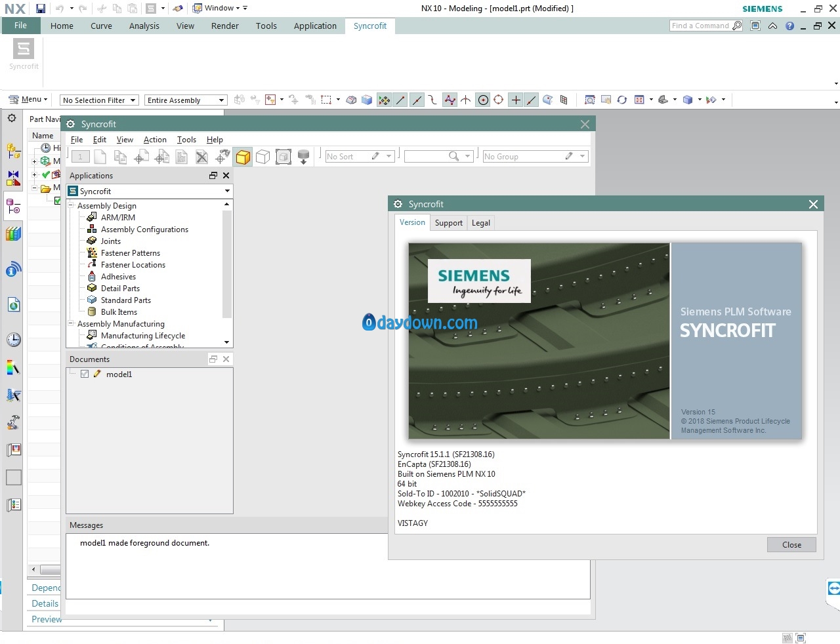The width and height of the screenshot is (840, 644).
Task: Click the NX help question mark icon
Action: 789,26
